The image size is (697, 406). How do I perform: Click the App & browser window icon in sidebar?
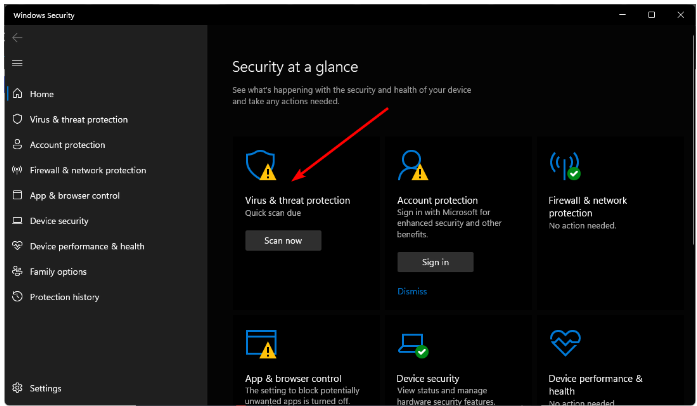pyautogui.click(x=17, y=195)
